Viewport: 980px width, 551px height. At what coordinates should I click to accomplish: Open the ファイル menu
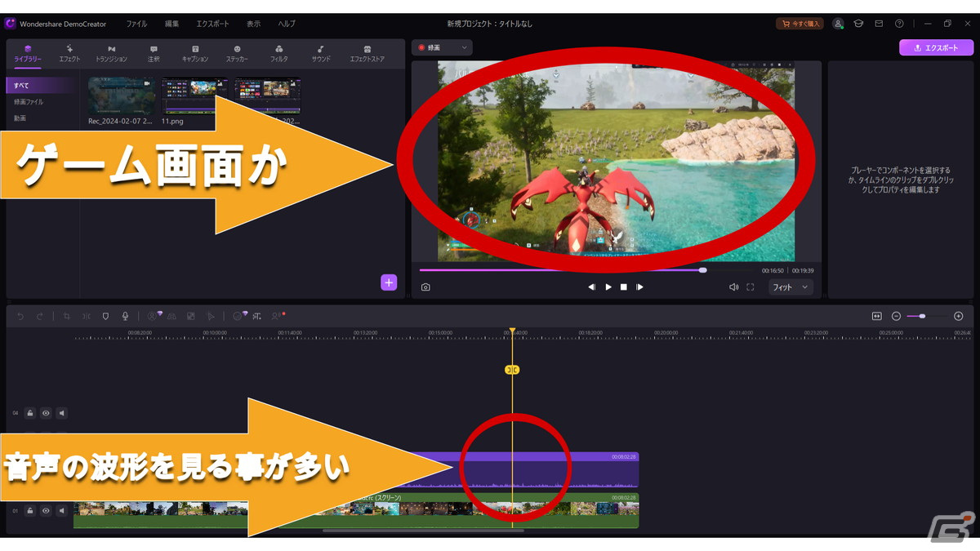point(136,24)
